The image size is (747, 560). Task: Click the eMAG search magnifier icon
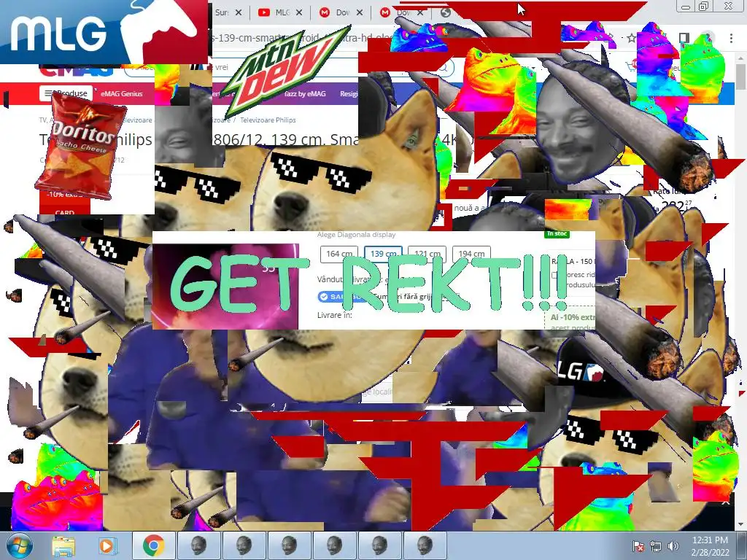(x=444, y=68)
